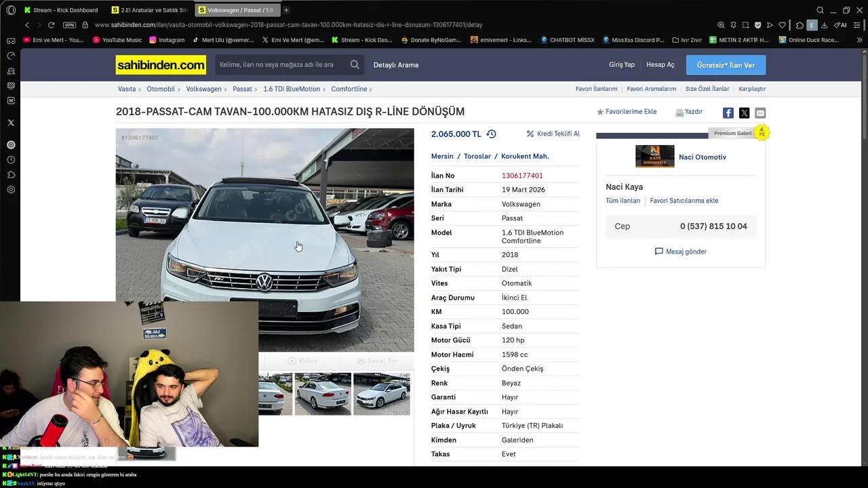Screen dimensions: 868x488
Task: Open the X (Twitter) sidebar panel
Action: pyautogui.click(x=11, y=123)
